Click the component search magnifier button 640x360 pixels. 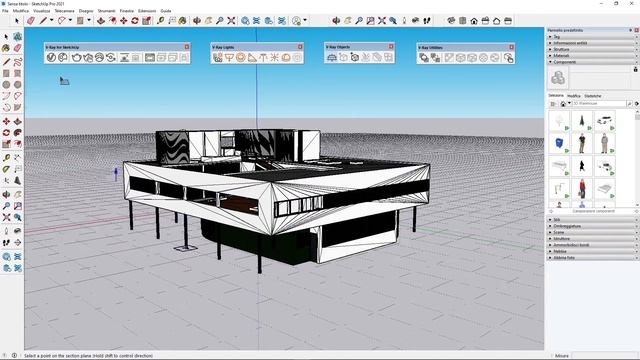(629, 104)
